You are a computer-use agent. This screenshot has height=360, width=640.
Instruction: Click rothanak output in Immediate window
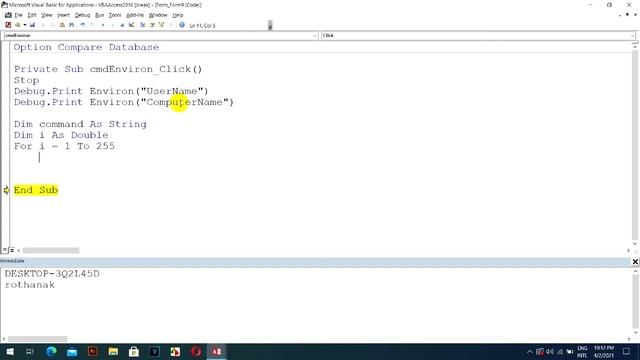coord(30,285)
